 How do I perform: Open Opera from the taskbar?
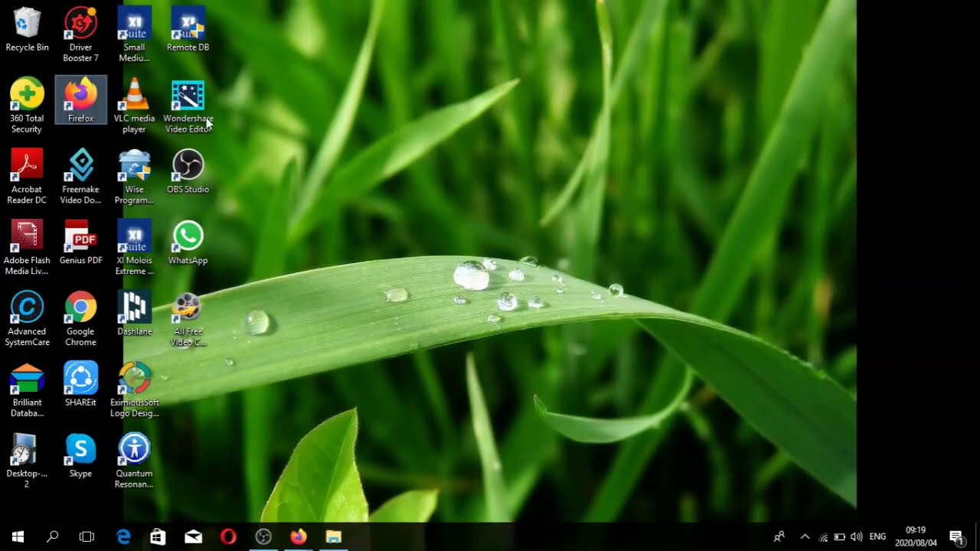coord(228,536)
